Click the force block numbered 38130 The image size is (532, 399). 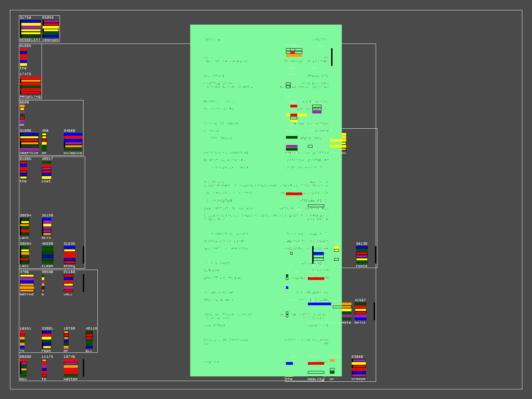(x=362, y=255)
